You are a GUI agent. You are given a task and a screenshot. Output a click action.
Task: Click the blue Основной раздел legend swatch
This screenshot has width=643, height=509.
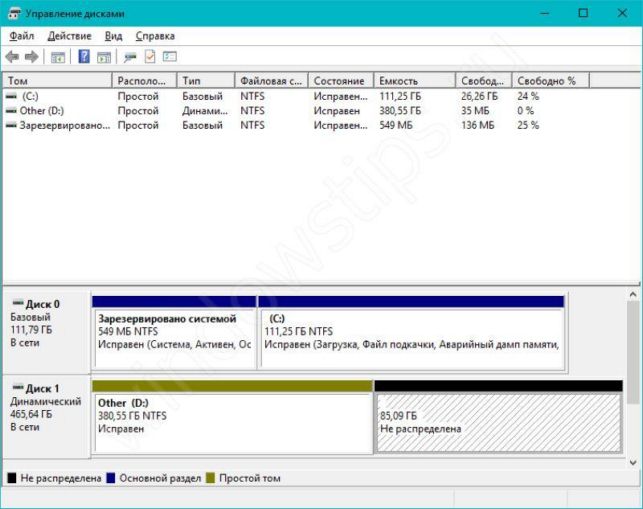pyautogui.click(x=111, y=478)
